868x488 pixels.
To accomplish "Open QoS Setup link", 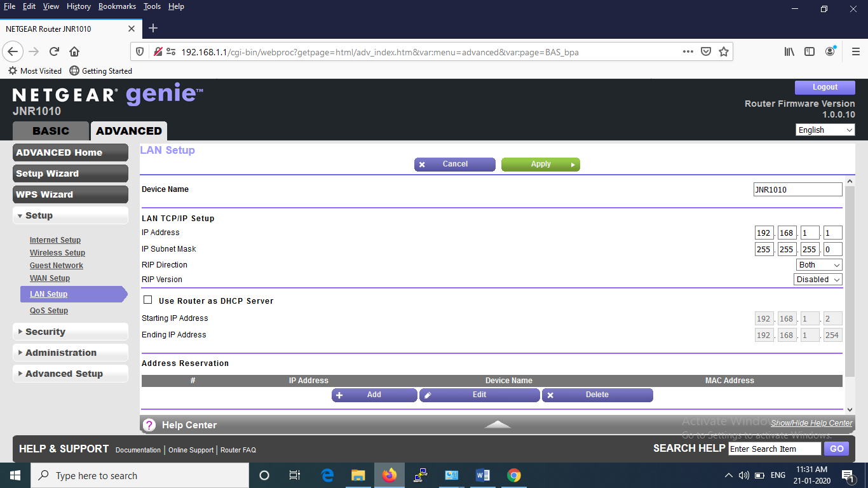I will [x=49, y=311].
